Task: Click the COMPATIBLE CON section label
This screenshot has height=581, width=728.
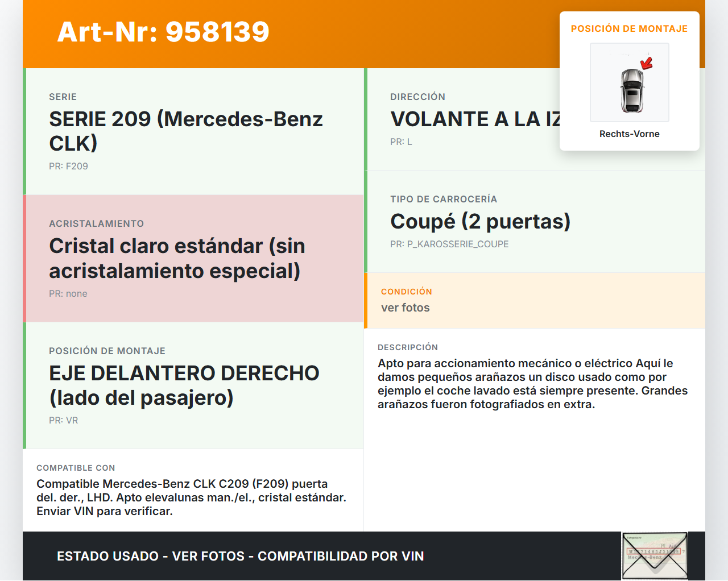Action: pyautogui.click(x=76, y=468)
